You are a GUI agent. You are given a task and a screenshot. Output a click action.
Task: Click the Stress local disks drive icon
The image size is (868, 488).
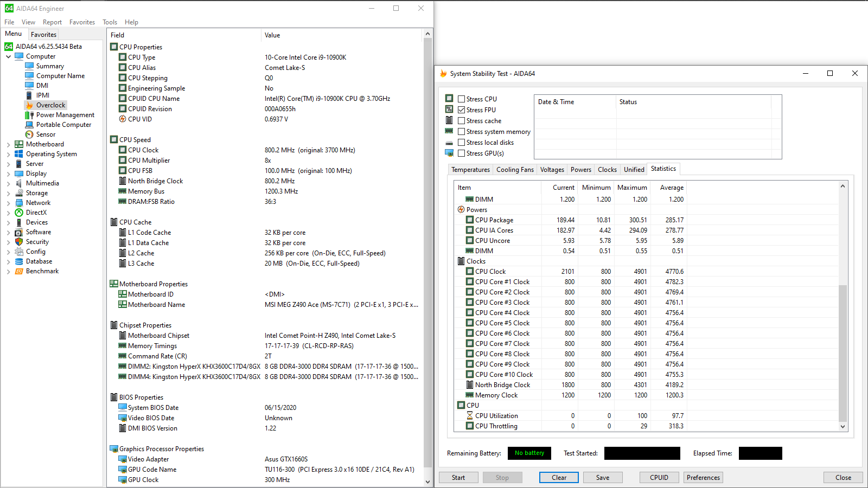[x=449, y=143]
